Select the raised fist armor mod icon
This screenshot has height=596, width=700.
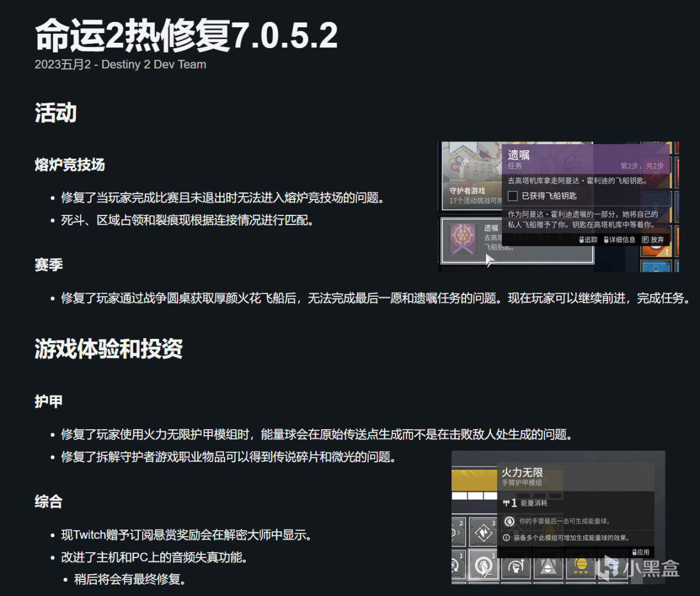point(515,568)
